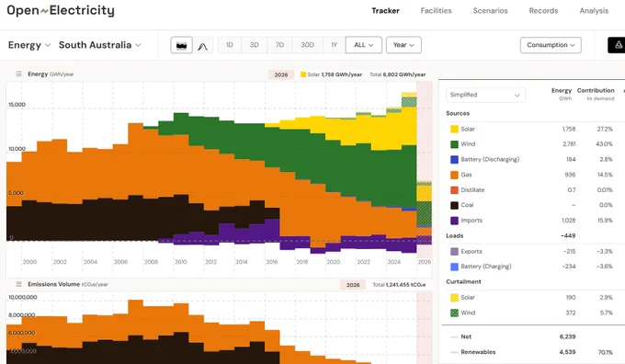This screenshot has height=364, width=625.
Task: Toggle curtailment Solar hatched swatch
Action: (x=454, y=298)
